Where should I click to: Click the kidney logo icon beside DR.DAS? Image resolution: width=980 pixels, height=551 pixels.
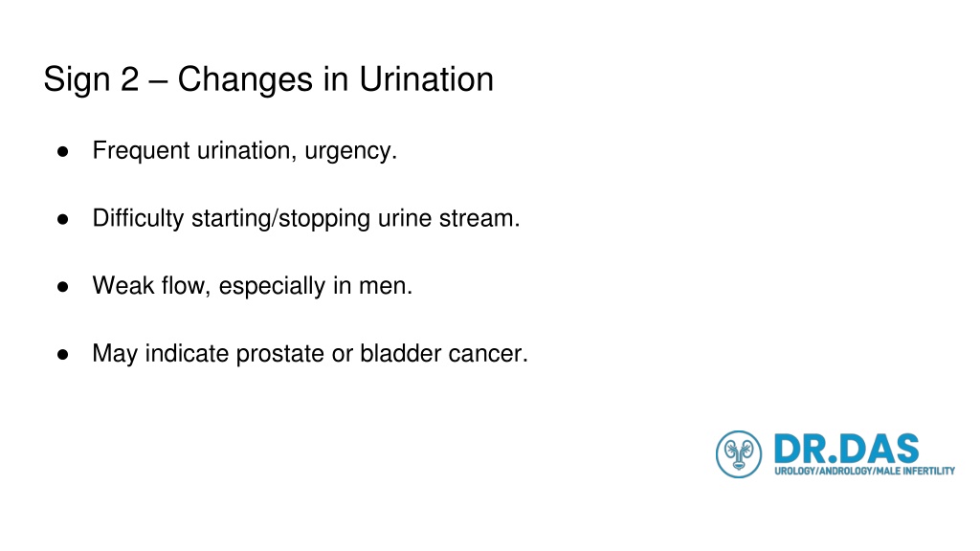click(739, 454)
